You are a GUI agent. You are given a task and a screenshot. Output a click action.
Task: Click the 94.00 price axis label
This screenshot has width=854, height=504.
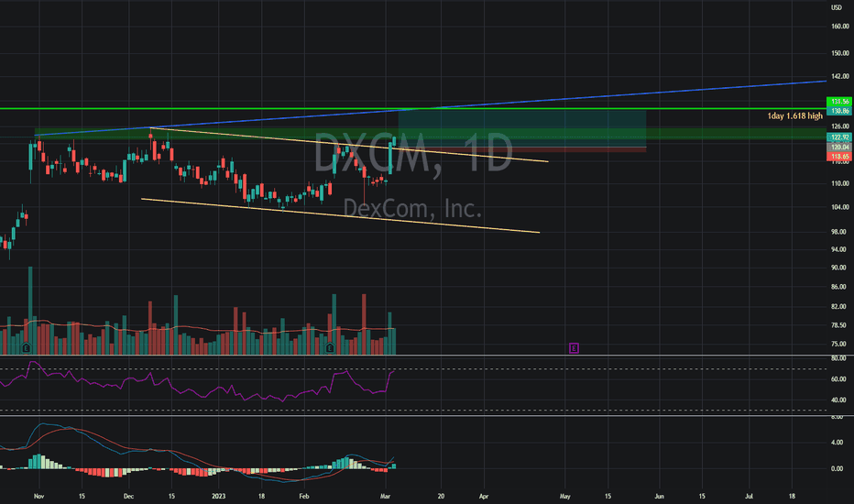point(840,249)
